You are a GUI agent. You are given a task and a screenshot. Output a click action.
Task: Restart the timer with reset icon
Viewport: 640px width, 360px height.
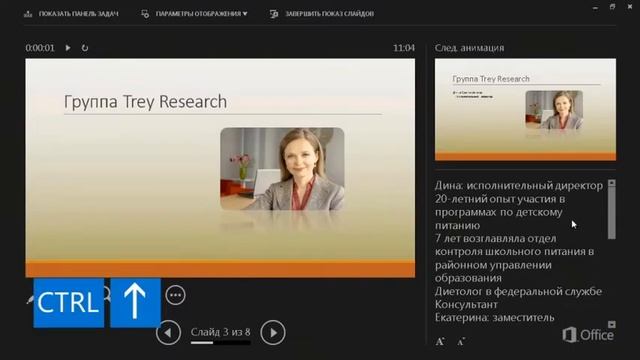point(84,48)
